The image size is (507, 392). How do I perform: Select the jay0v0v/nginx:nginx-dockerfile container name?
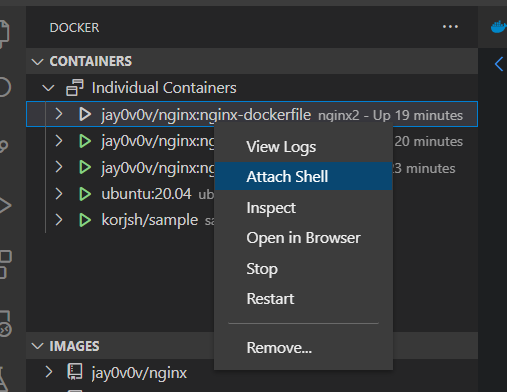(x=206, y=115)
